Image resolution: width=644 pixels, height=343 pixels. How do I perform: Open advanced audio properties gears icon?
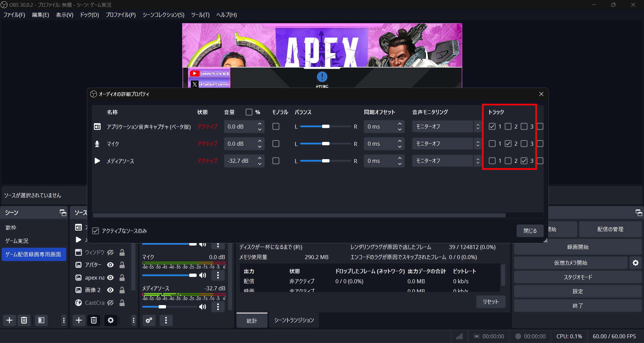(x=149, y=320)
